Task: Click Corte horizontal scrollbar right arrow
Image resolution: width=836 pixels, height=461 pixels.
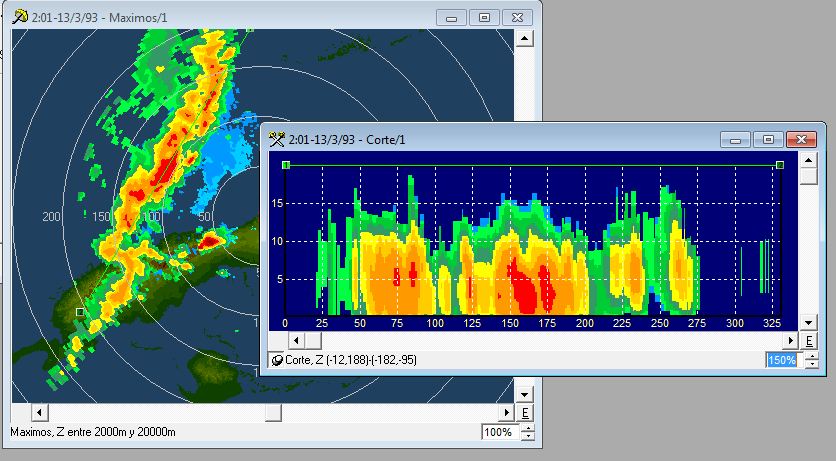Action: pyautogui.click(x=791, y=341)
